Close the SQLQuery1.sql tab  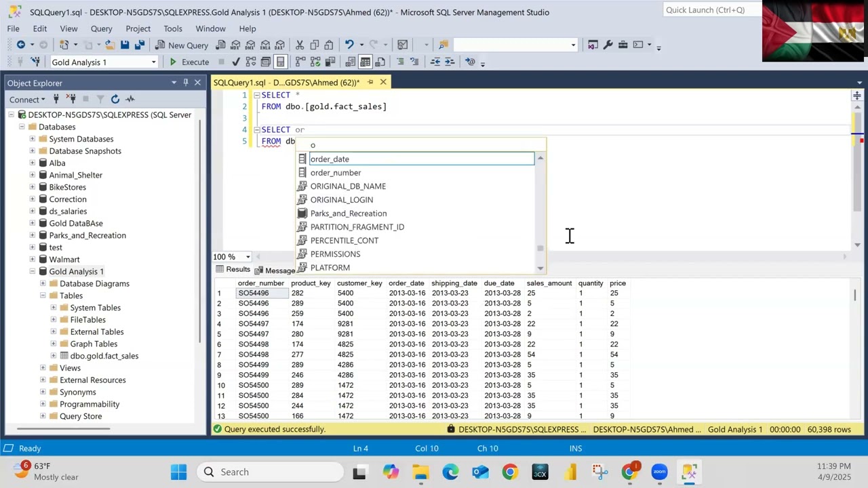[x=383, y=82]
